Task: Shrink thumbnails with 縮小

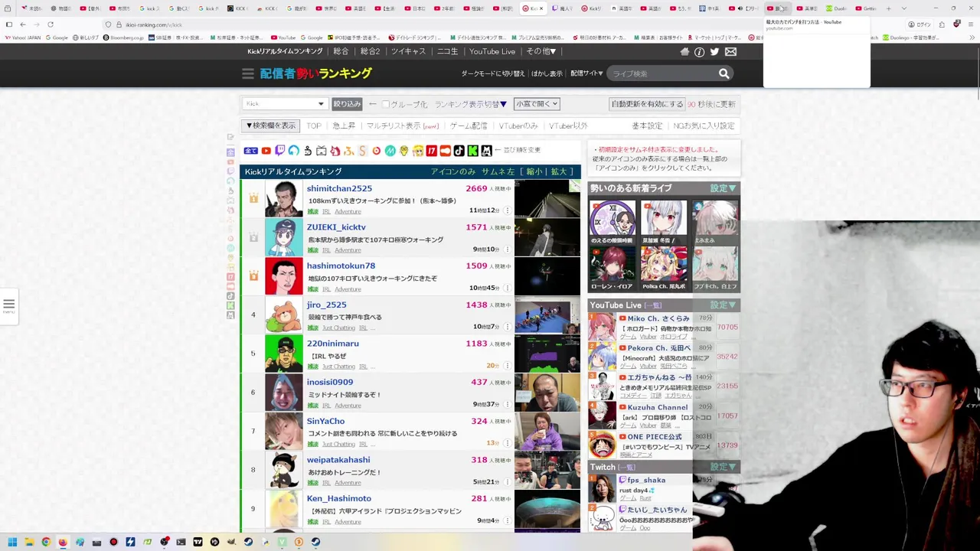Action: (534, 171)
